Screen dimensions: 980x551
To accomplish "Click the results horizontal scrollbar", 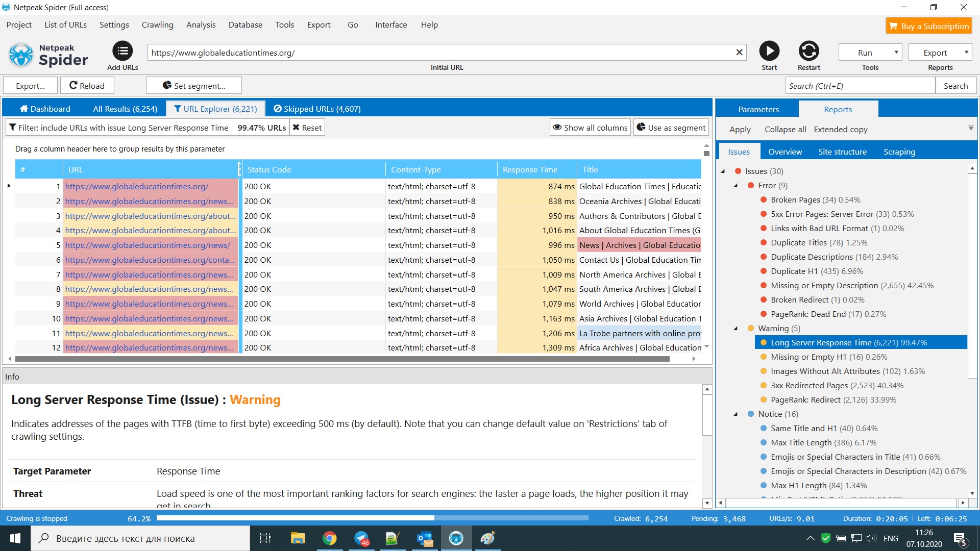I will (x=342, y=359).
